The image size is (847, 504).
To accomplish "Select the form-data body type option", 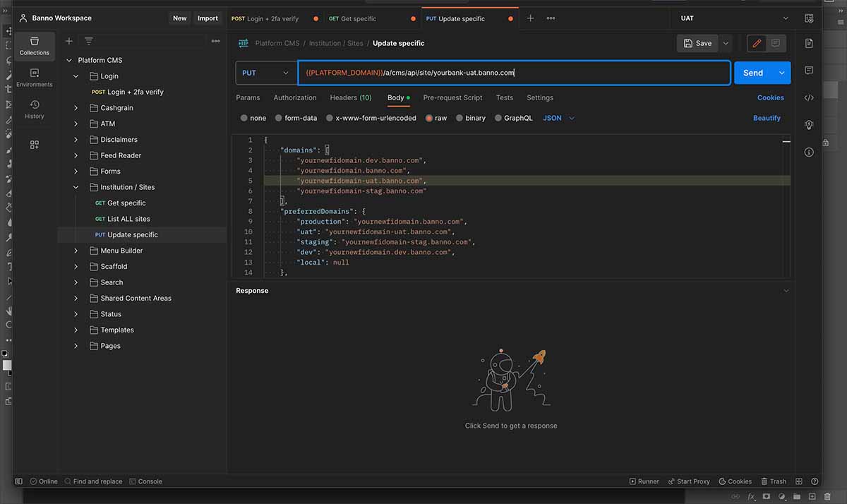I will 279,118.
